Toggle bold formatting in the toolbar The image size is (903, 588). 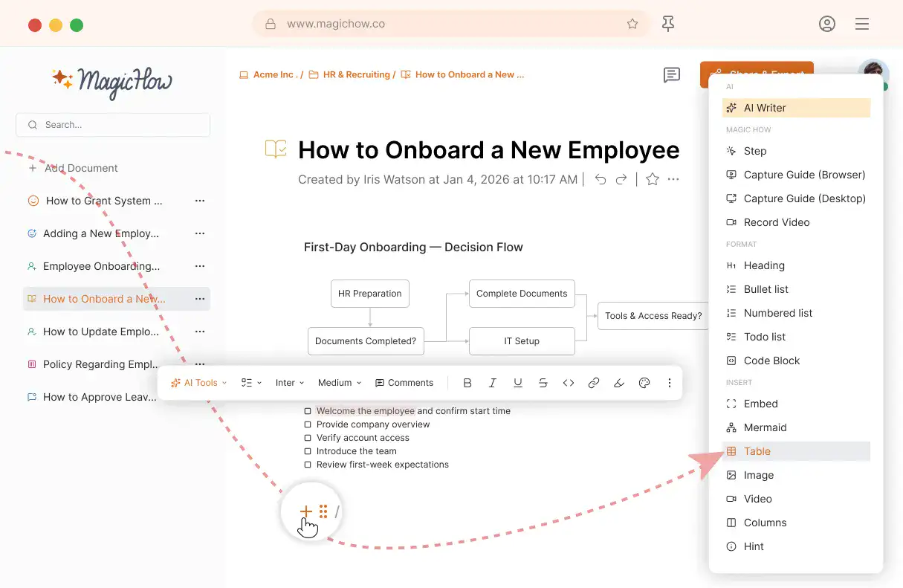coord(467,382)
